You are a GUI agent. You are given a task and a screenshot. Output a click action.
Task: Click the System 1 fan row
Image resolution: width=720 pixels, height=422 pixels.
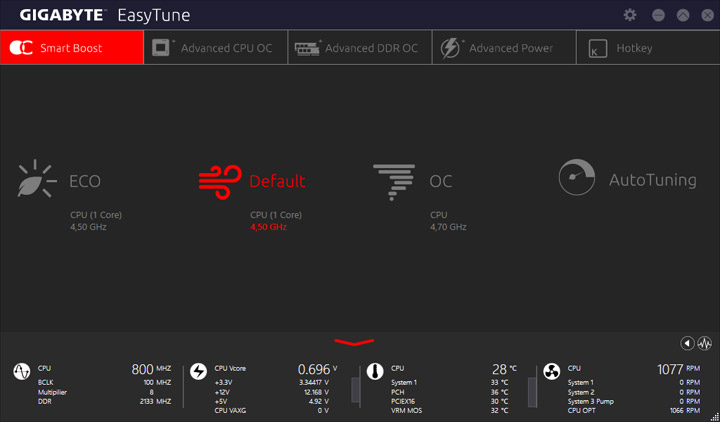click(x=634, y=383)
